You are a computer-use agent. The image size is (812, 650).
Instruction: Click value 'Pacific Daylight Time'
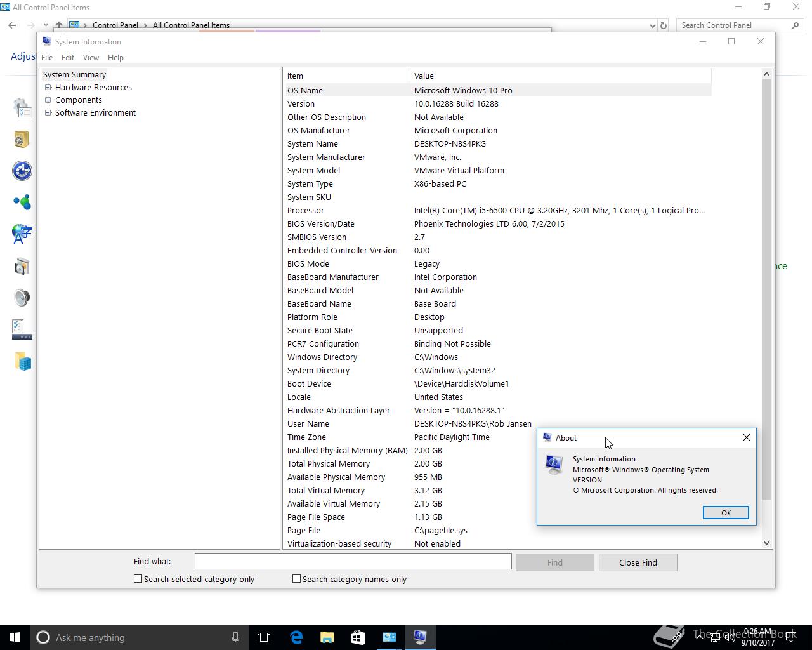pos(452,437)
